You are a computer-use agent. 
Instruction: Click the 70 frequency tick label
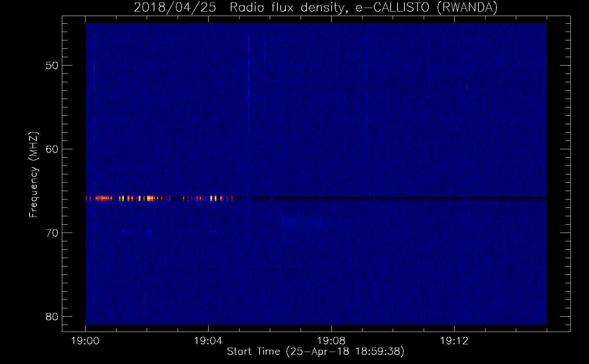[x=52, y=233]
